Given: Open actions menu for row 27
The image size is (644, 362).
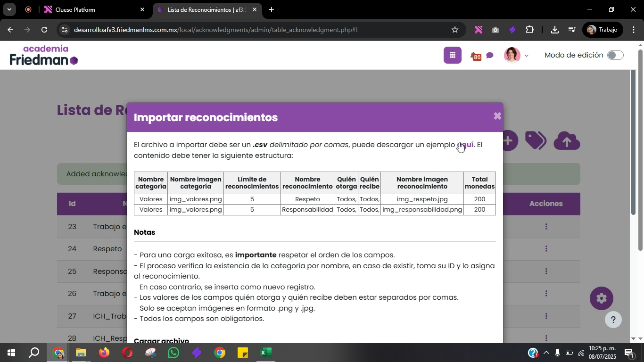Looking at the screenshot, I should click(x=546, y=316).
